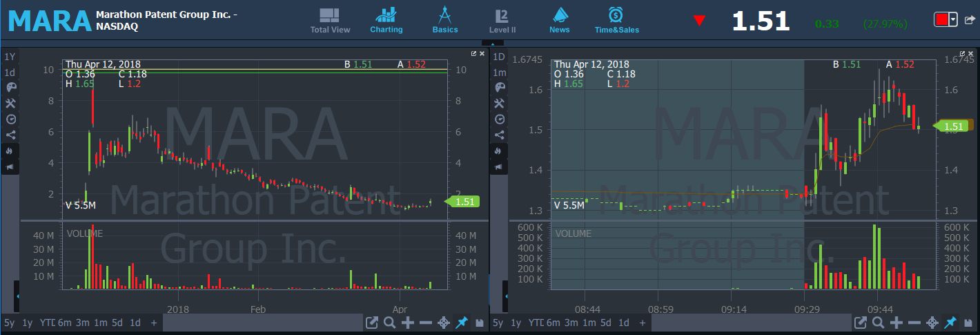Click the left chart megaphone alerts icon

pyautogui.click(x=10, y=166)
